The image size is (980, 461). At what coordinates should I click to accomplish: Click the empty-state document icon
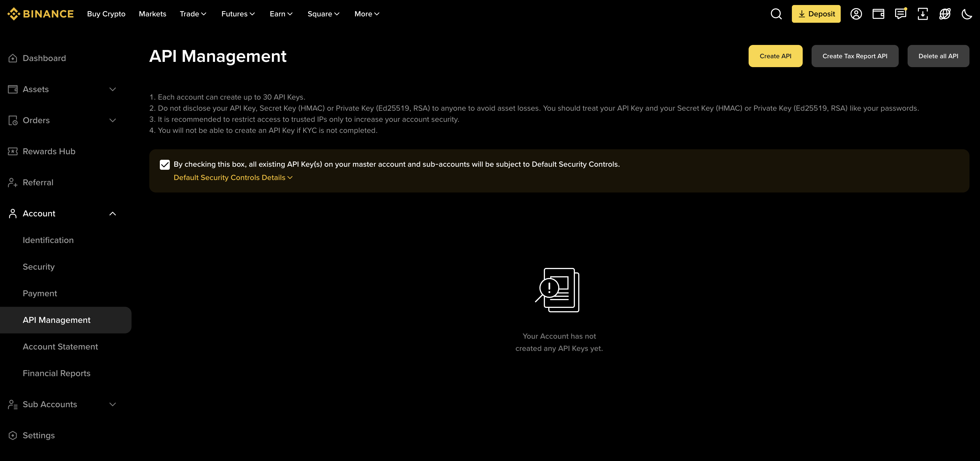558,290
